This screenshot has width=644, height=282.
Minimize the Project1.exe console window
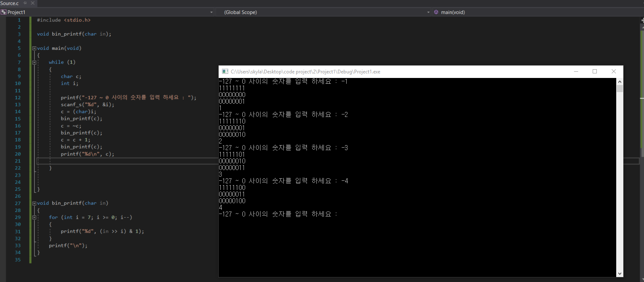[x=576, y=71]
